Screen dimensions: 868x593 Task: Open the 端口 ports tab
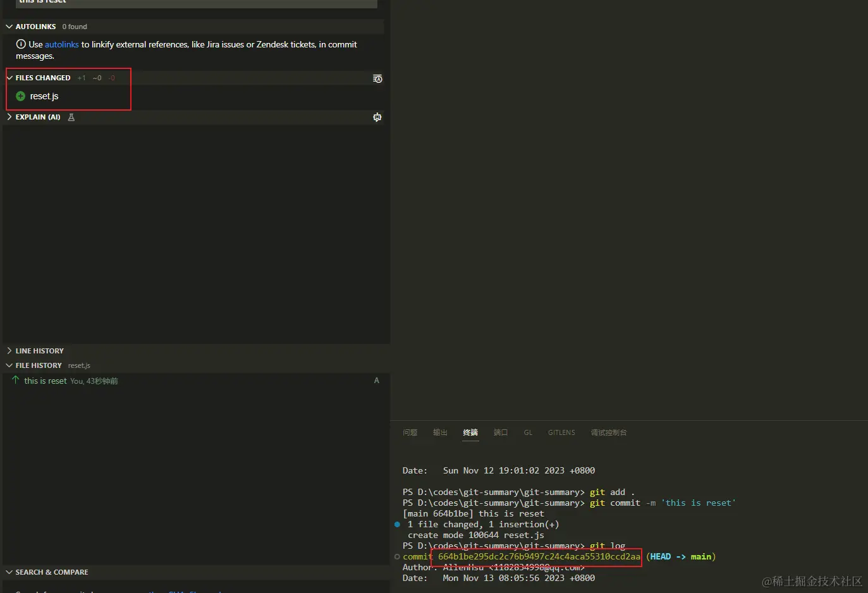coord(501,432)
